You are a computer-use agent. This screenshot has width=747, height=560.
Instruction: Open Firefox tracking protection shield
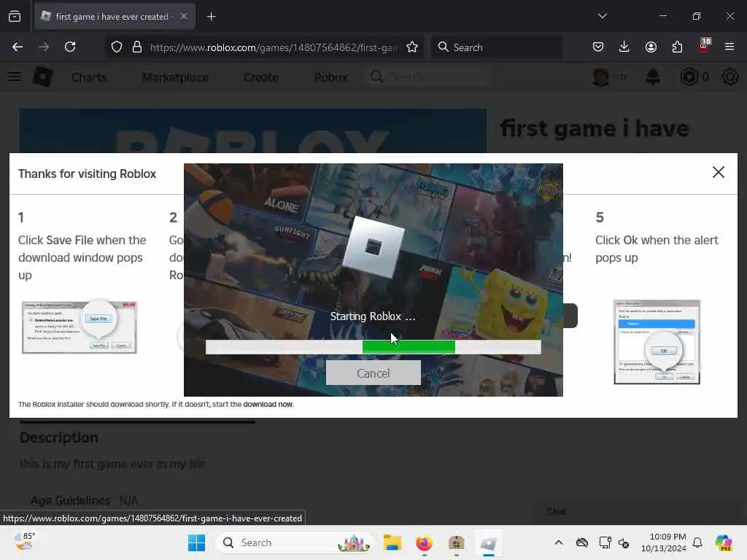coord(117,47)
